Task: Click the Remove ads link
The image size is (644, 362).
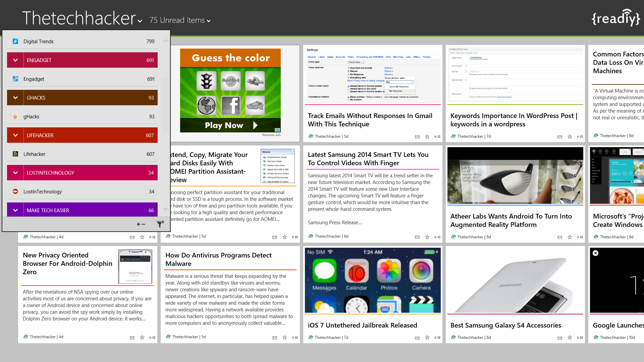Action: (271, 135)
